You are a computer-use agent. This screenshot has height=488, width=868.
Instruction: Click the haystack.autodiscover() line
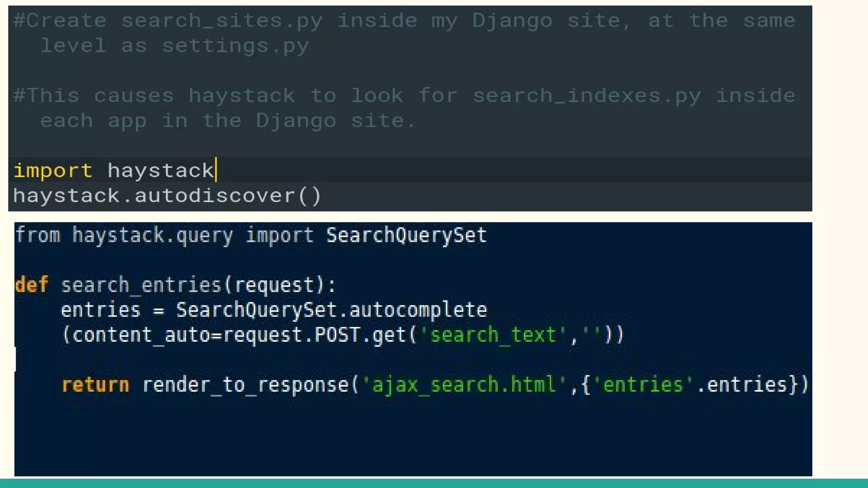coord(167,196)
